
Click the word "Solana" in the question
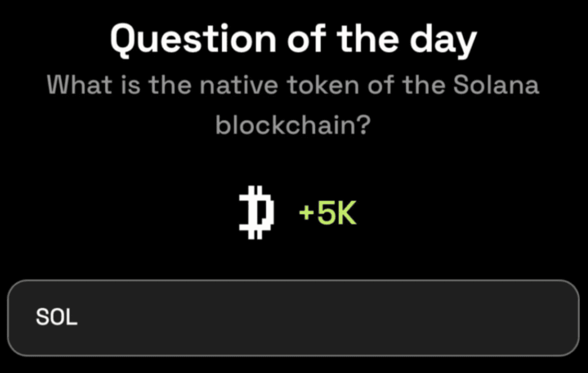tap(496, 86)
